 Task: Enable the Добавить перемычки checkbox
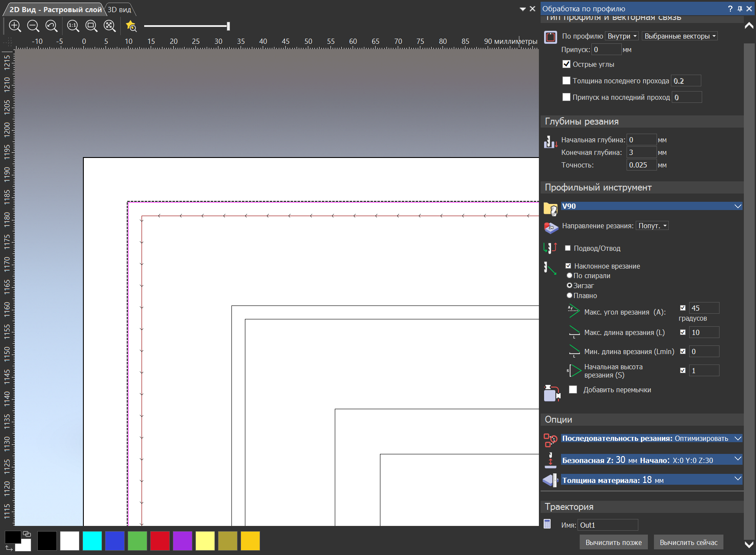(573, 390)
